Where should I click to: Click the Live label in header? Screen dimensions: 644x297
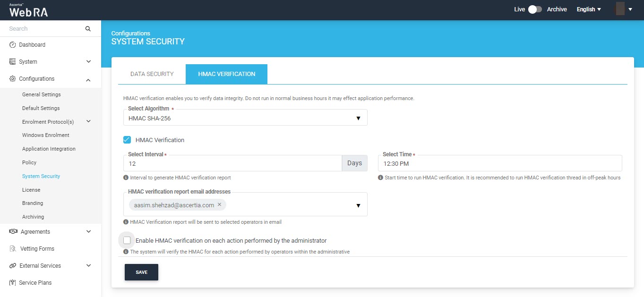(520, 9)
